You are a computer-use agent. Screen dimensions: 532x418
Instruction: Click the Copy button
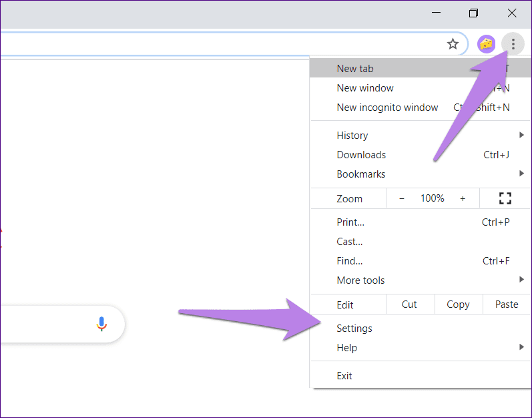[458, 304]
